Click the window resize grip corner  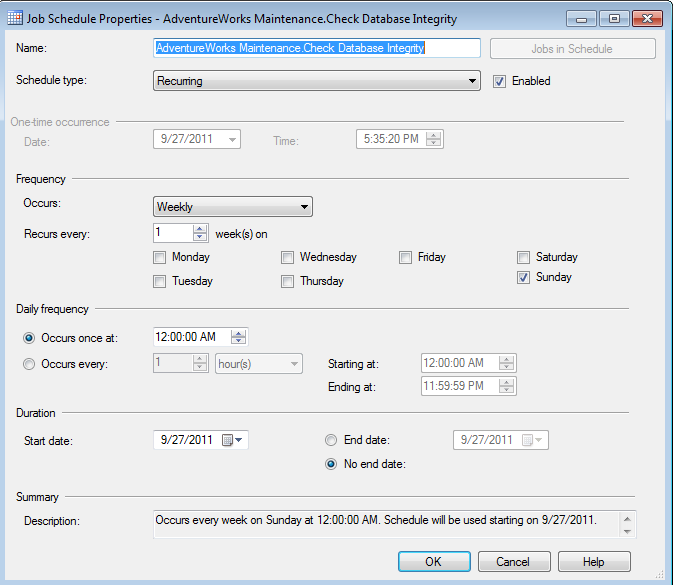(x=660, y=575)
